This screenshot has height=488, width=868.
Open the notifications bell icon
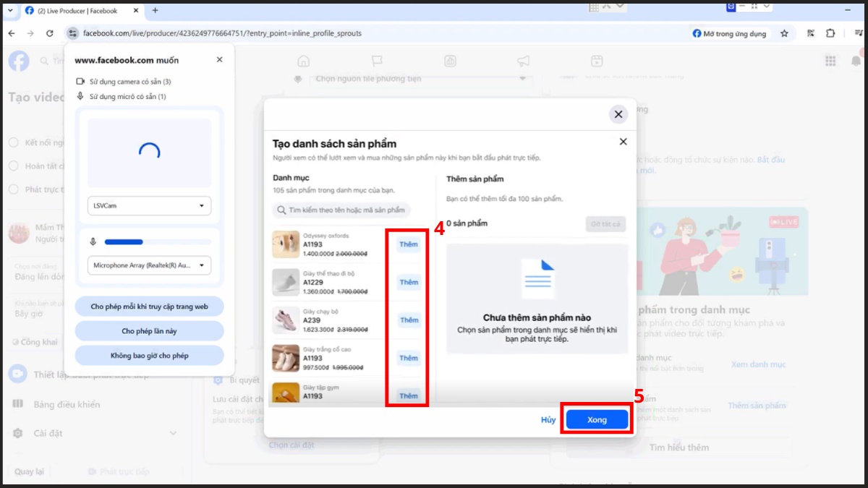[856, 61]
